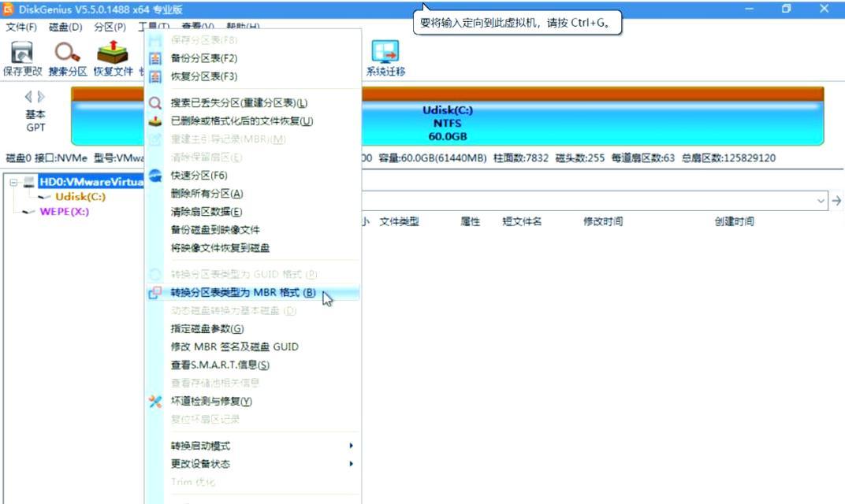Open the path combo box dropdown arrow

(x=821, y=201)
